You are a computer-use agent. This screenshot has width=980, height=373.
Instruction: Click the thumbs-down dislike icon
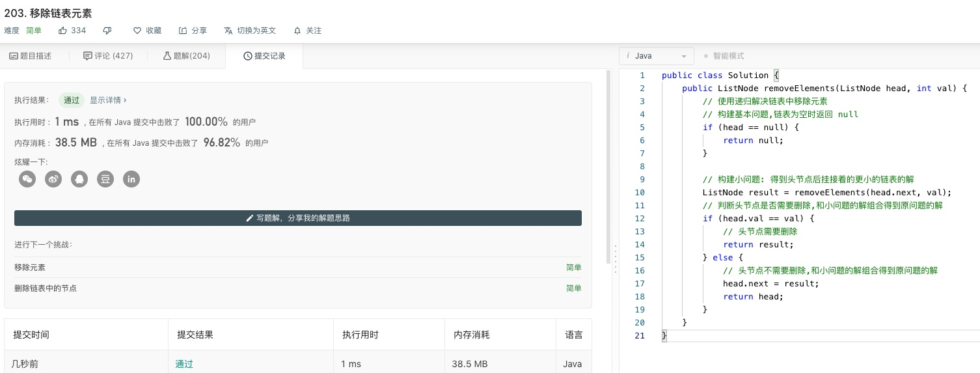pyautogui.click(x=107, y=31)
